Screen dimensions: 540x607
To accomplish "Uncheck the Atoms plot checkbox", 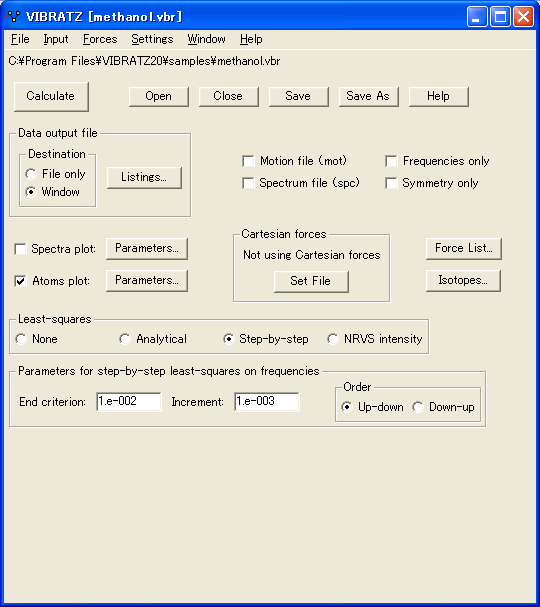I will pos(20,281).
